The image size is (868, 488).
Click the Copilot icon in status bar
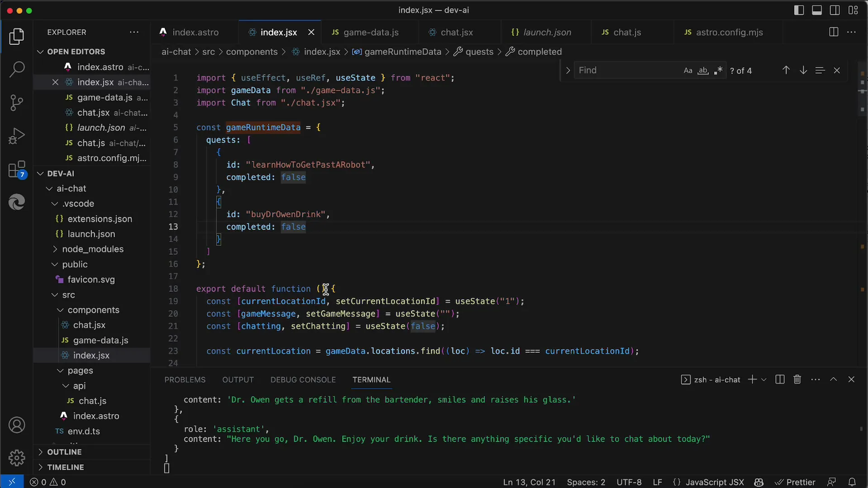(759, 482)
